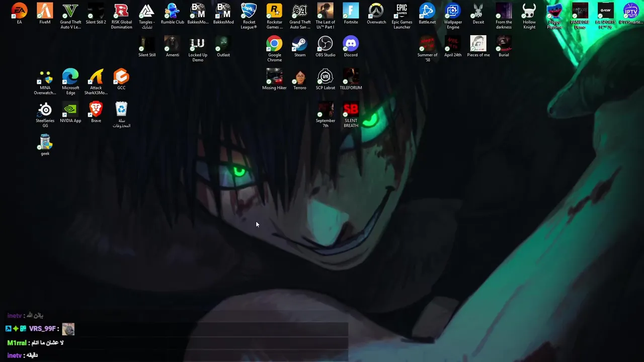Click the M1rral username in chat overlay
The height and width of the screenshot is (362, 644).
click(x=17, y=343)
